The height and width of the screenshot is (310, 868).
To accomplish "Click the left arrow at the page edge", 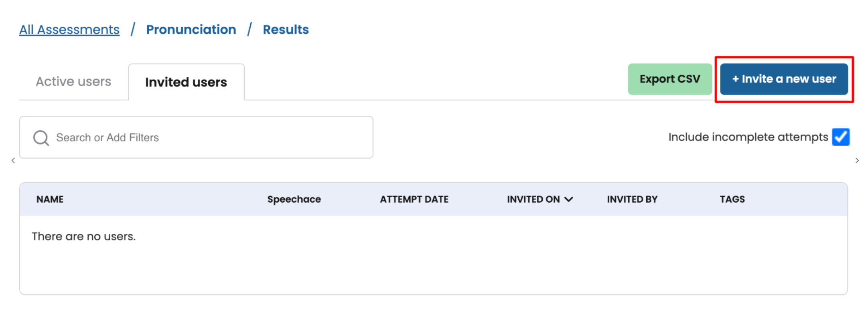I will pyautogui.click(x=13, y=161).
